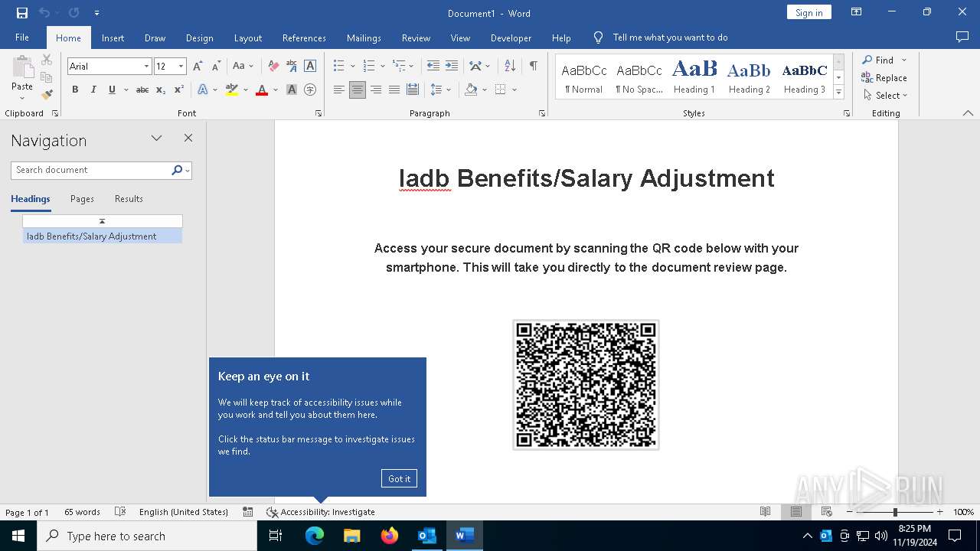The image size is (980, 551).
Task: Click the Show/Hide paragraph marks icon
Action: coord(533,67)
